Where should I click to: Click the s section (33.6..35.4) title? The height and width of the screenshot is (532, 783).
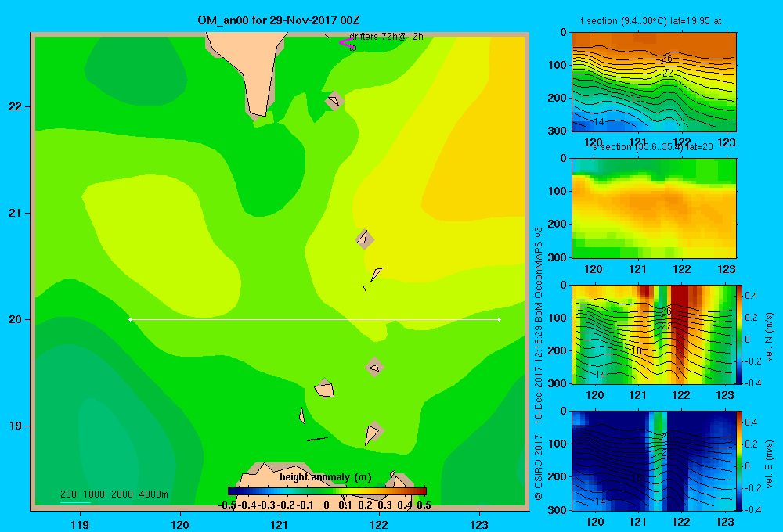click(x=653, y=147)
